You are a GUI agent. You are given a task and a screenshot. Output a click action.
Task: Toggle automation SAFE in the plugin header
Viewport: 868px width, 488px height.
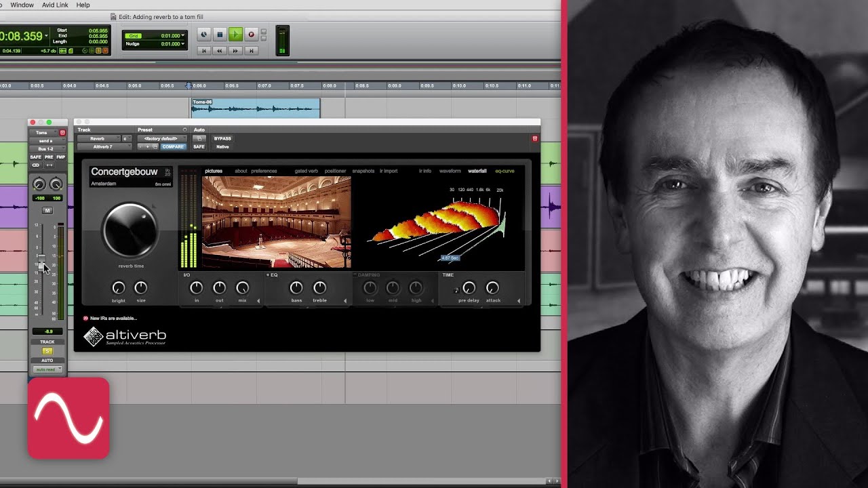pyautogui.click(x=199, y=146)
